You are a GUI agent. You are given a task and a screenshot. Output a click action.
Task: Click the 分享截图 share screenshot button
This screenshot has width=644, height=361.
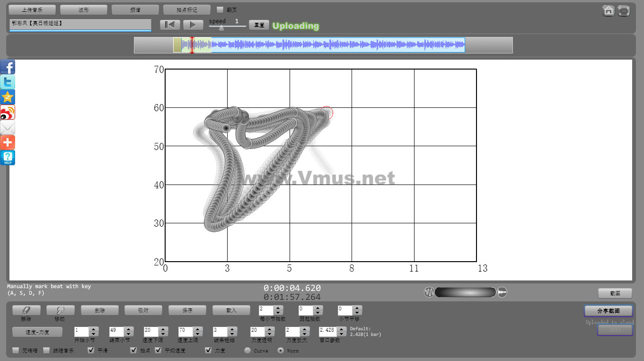click(608, 311)
